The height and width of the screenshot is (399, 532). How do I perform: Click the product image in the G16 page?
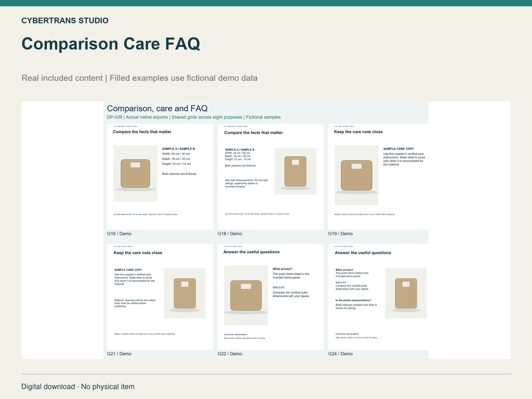(135, 174)
